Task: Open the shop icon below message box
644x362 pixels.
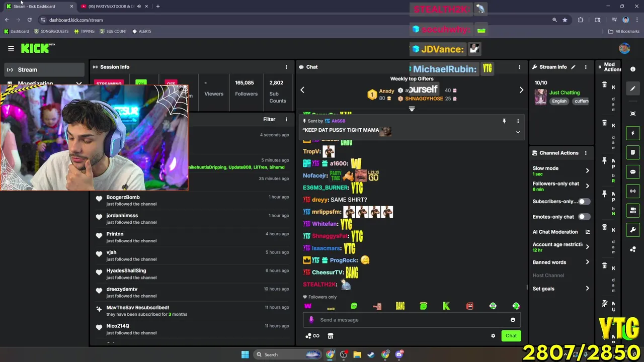Action: coord(331,336)
